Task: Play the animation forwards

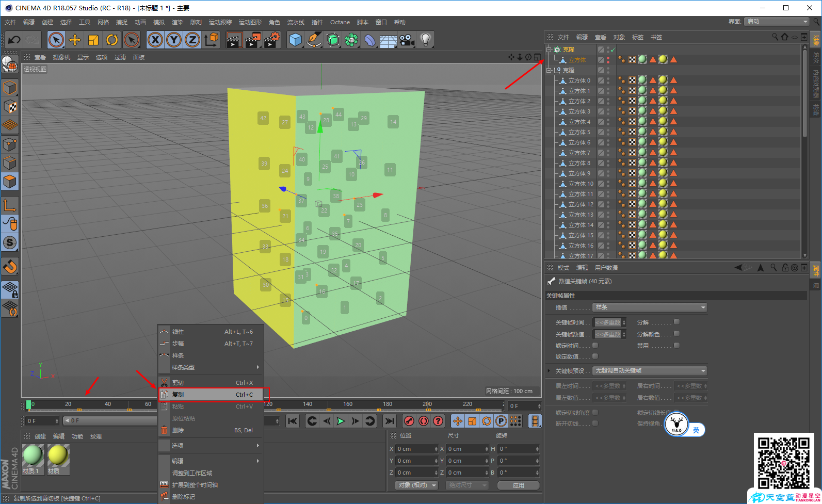Action: [x=341, y=421]
